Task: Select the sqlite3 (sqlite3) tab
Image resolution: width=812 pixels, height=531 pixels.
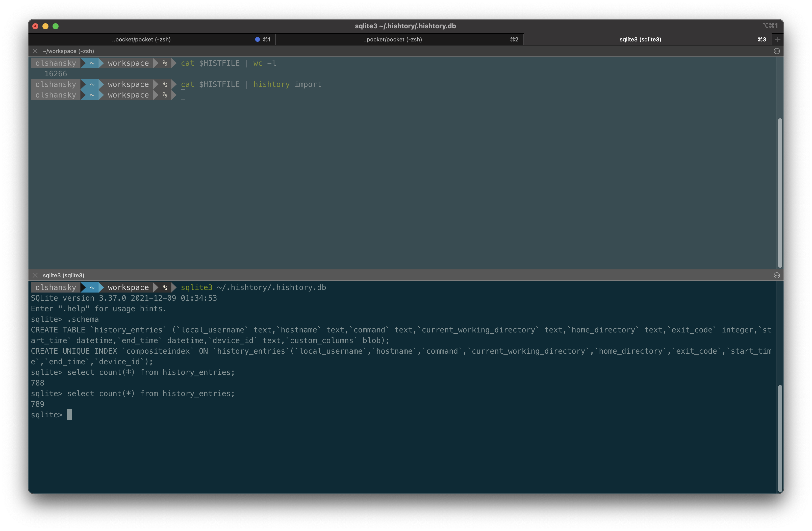Action: (640, 40)
